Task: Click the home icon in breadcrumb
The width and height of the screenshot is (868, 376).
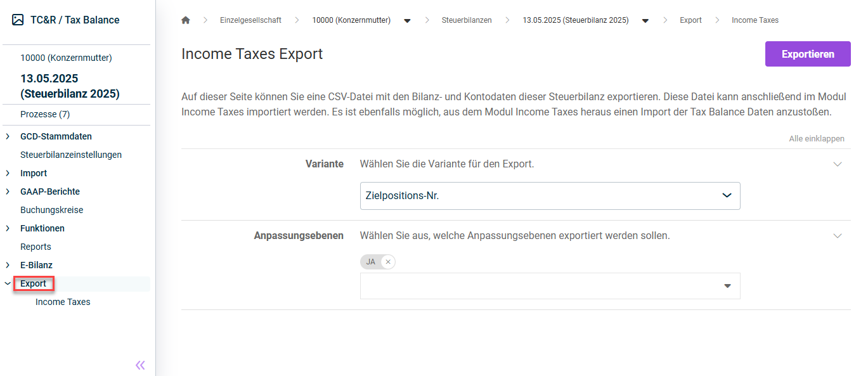Action: click(186, 20)
